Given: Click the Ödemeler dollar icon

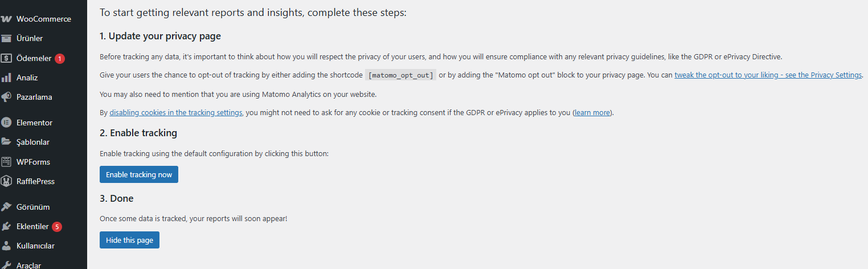Looking at the screenshot, I should coord(6,58).
